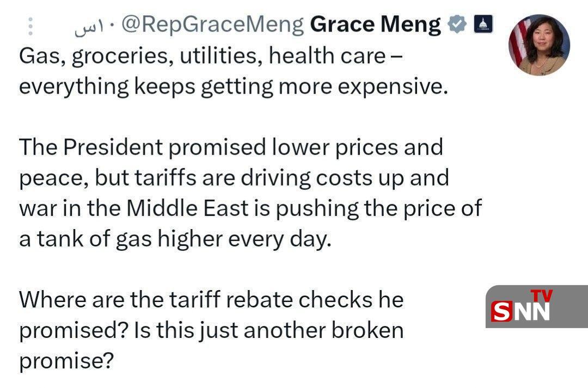Click the line starting "Gas, groceries, utilities"
This screenshot has height=388, width=588.
(x=211, y=56)
